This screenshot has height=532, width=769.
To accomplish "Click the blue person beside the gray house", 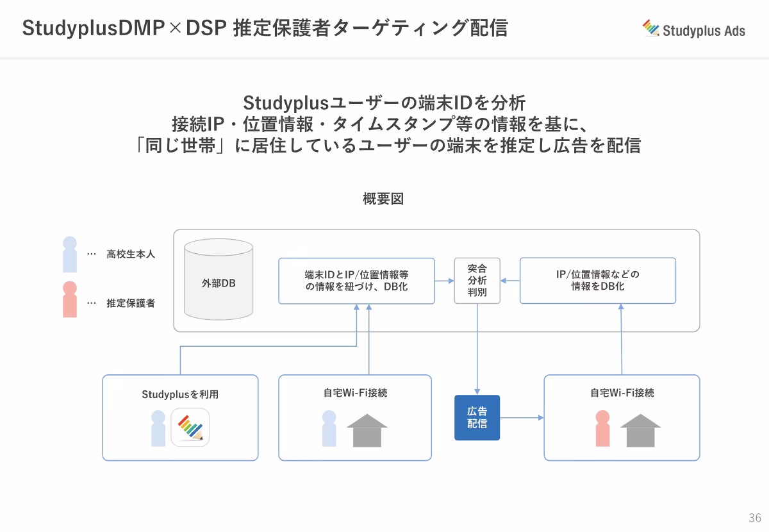I will point(329,429).
